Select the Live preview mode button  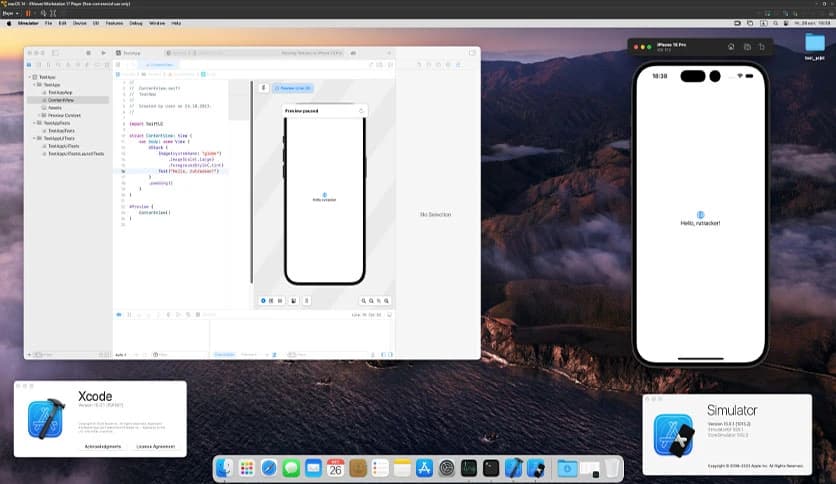(x=263, y=301)
